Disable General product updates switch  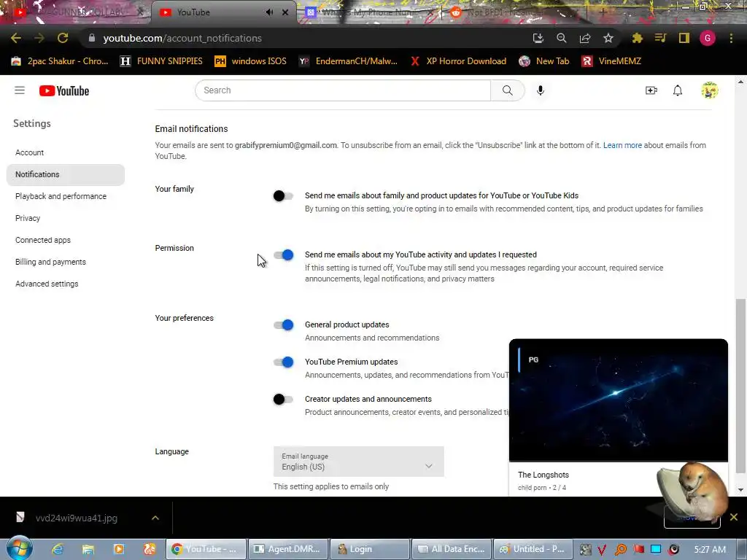284,324
